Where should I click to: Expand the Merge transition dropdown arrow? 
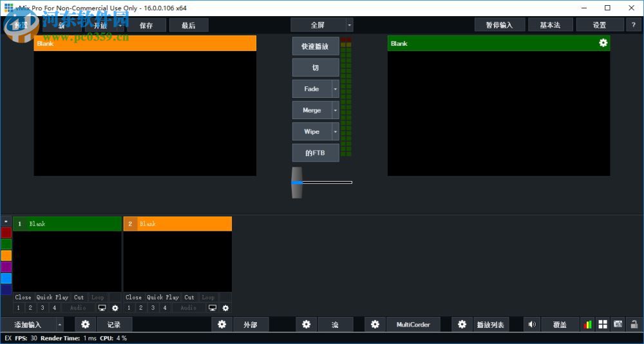336,110
